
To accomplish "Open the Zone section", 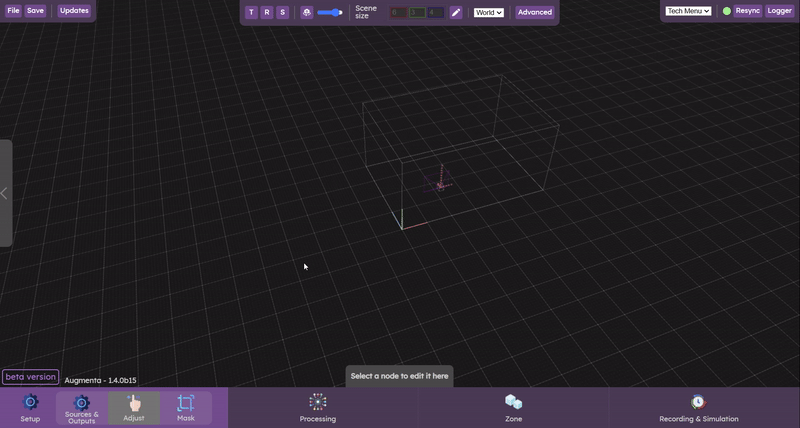I will point(513,408).
